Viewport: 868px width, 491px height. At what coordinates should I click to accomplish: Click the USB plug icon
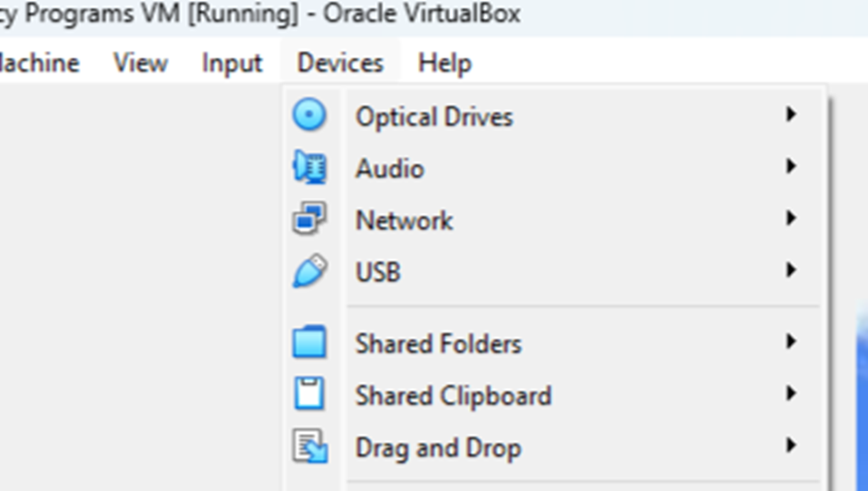(x=309, y=271)
